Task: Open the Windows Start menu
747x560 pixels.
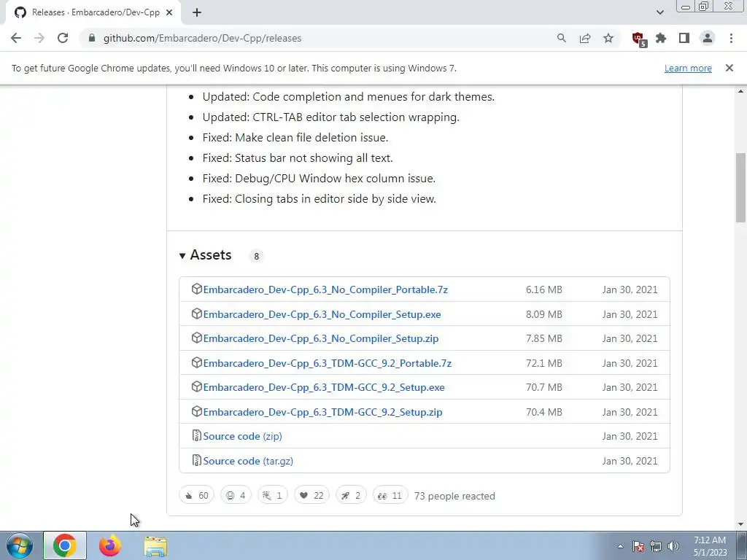Action: (20, 545)
